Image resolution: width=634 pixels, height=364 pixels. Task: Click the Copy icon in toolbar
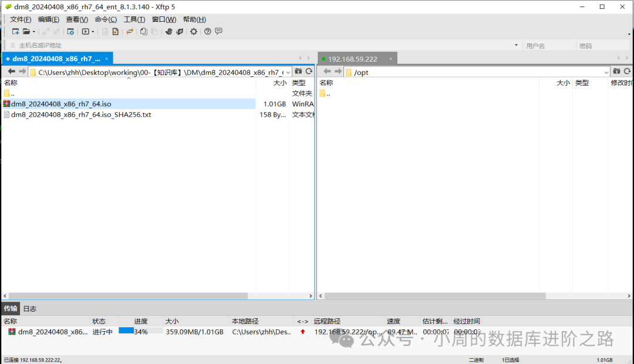click(x=144, y=32)
